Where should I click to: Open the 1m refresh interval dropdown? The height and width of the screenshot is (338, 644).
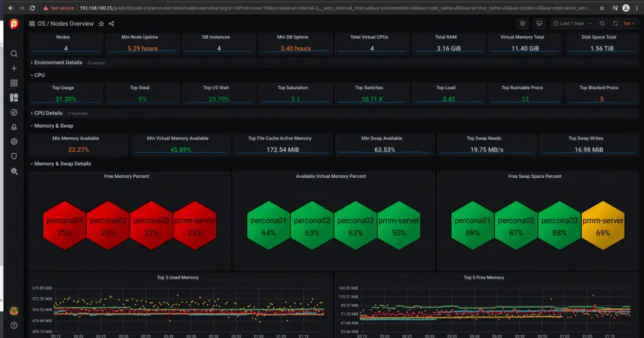coord(629,23)
